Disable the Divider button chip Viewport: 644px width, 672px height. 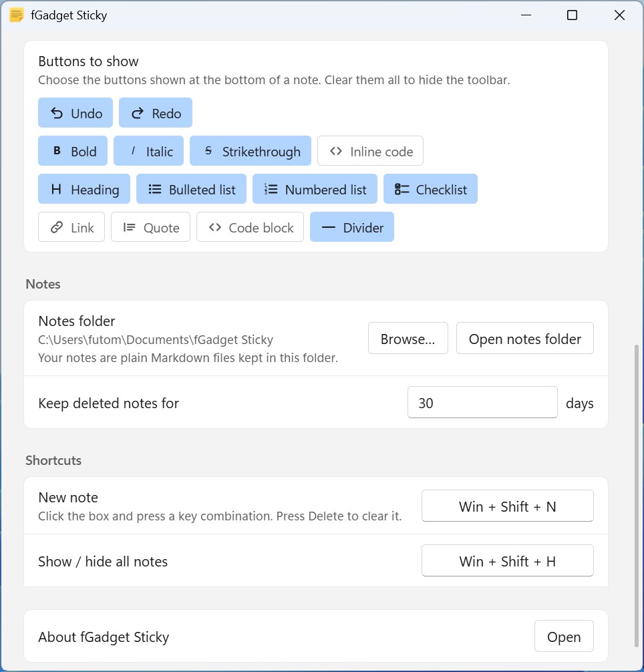click(x=352, y=227)
